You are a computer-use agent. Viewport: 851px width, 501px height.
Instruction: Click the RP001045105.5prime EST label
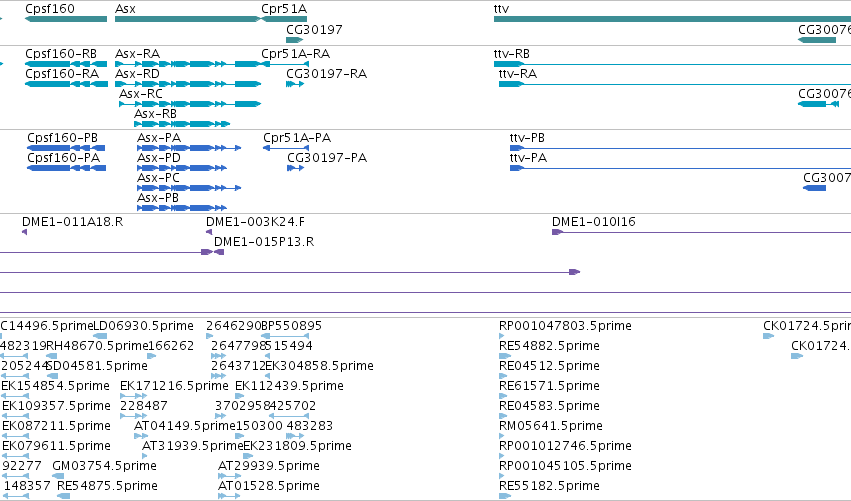[x=565, y=466]
